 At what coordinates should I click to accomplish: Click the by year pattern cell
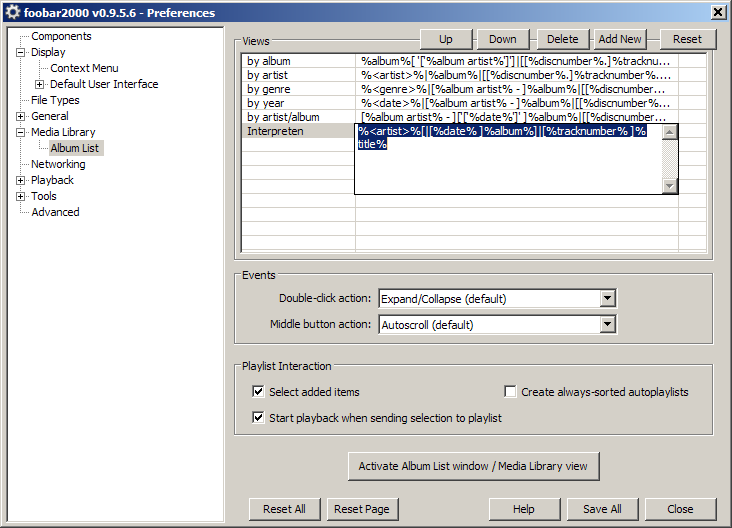(x=517, y=103)
